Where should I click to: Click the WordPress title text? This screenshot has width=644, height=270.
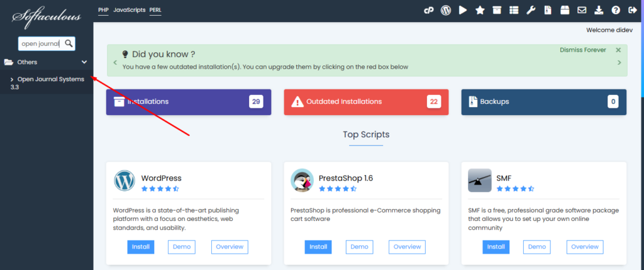coord(162,178)
